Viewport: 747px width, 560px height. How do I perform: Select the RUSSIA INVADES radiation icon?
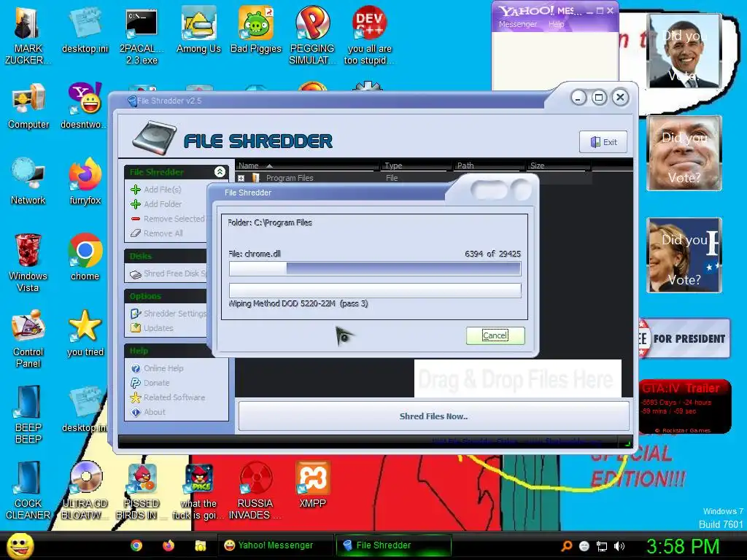coord(255,491)
